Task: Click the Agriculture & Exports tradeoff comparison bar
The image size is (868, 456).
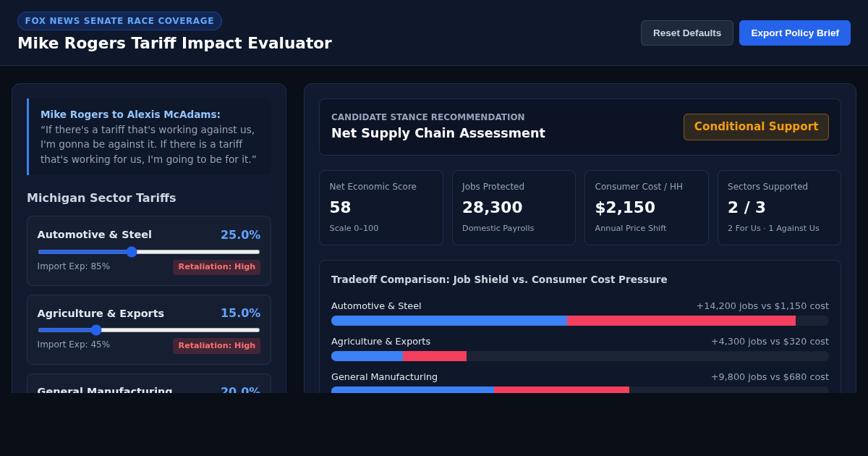Action: [x=580, y=356]
